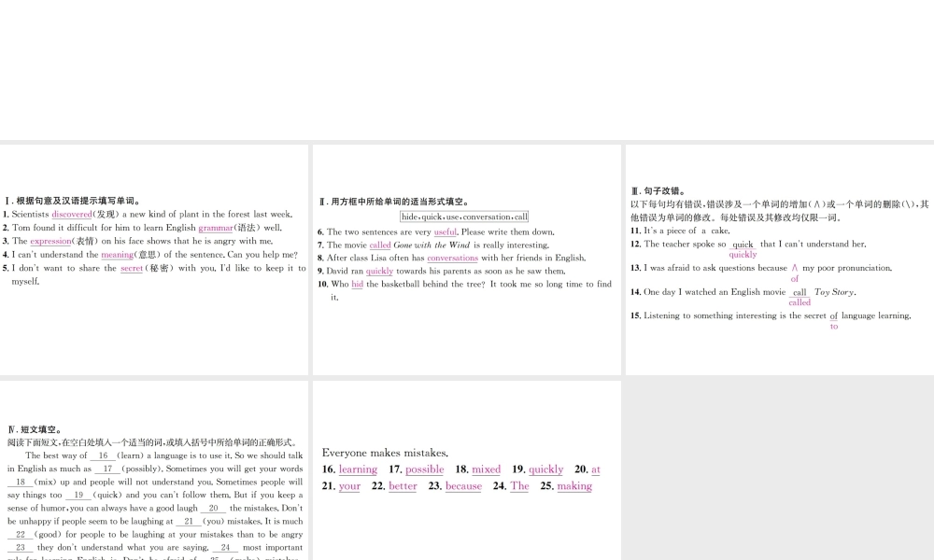Click the answer 'grammar' in sentence 2
This screenshot has height=560, width=934.
tap(216, 228)
